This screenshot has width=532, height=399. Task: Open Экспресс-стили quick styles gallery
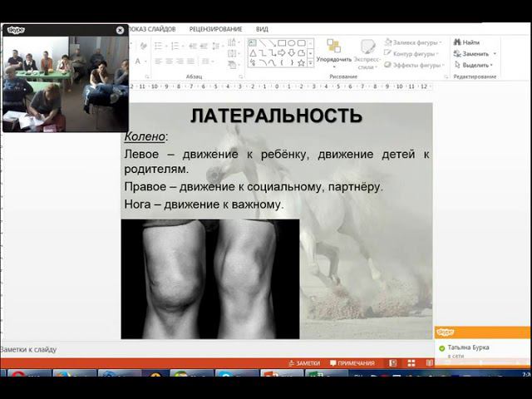367,54
